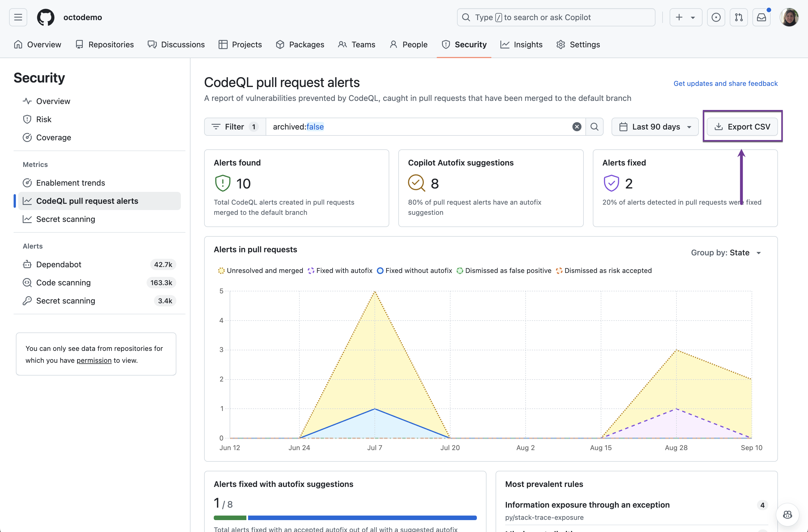Viewport: 808px width, 532px height.
Task: Click the GitHub Octocat logo
Action: click(x=45, y=17)
